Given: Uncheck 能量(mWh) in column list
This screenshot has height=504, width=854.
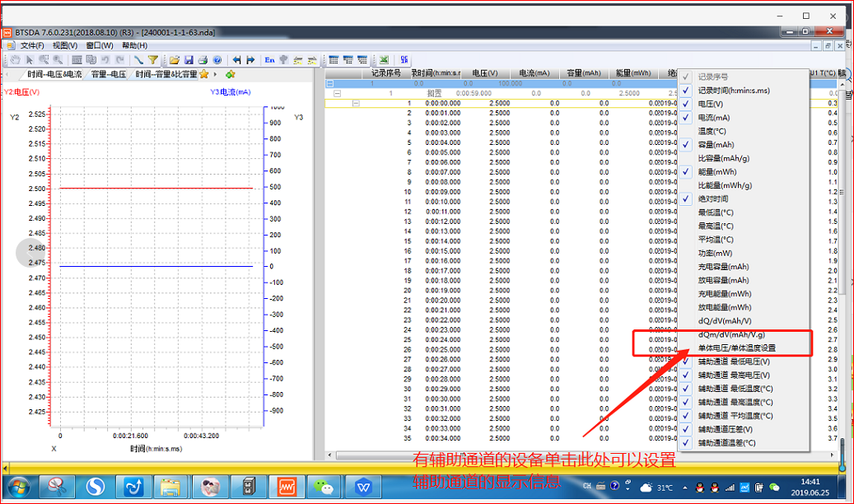Looking at the screenshot, I should 743,171.
